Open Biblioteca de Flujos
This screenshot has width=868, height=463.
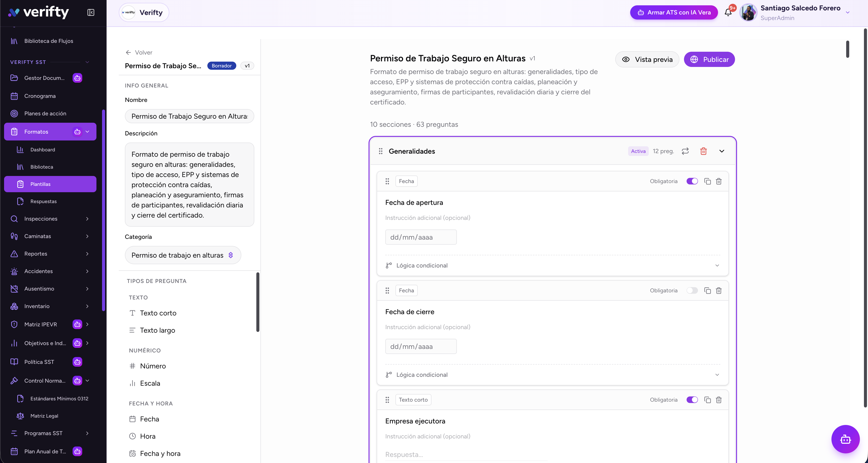pos(50,41)
